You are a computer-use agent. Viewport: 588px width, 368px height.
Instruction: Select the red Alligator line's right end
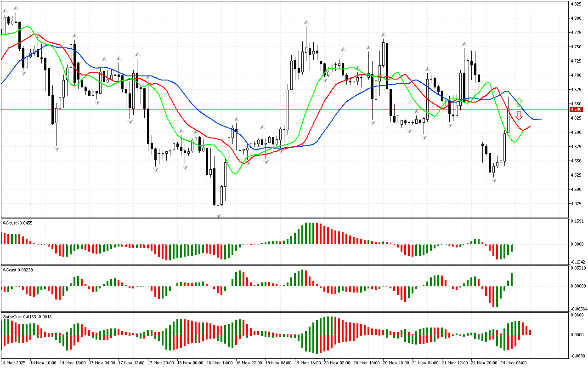click(x=530, y=126)
